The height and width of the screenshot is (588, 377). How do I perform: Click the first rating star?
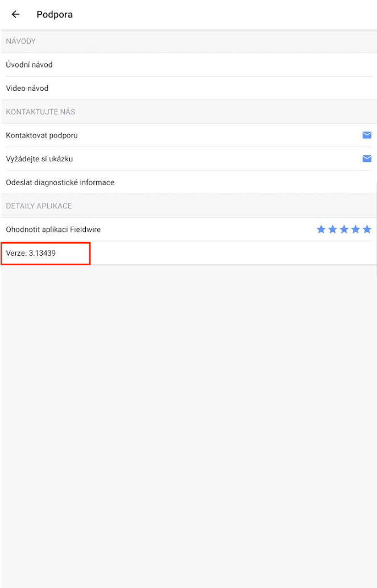(321, 230)
